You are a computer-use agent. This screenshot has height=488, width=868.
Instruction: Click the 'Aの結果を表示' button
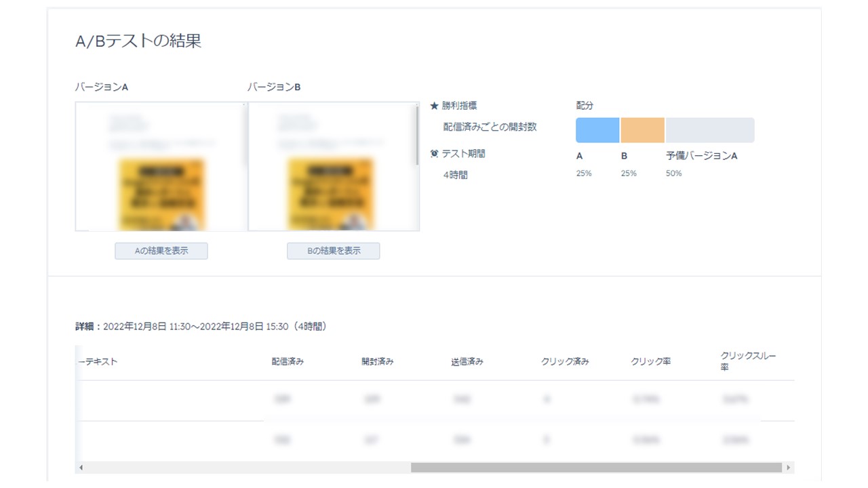pyautogui.click(x=161, y=251)
